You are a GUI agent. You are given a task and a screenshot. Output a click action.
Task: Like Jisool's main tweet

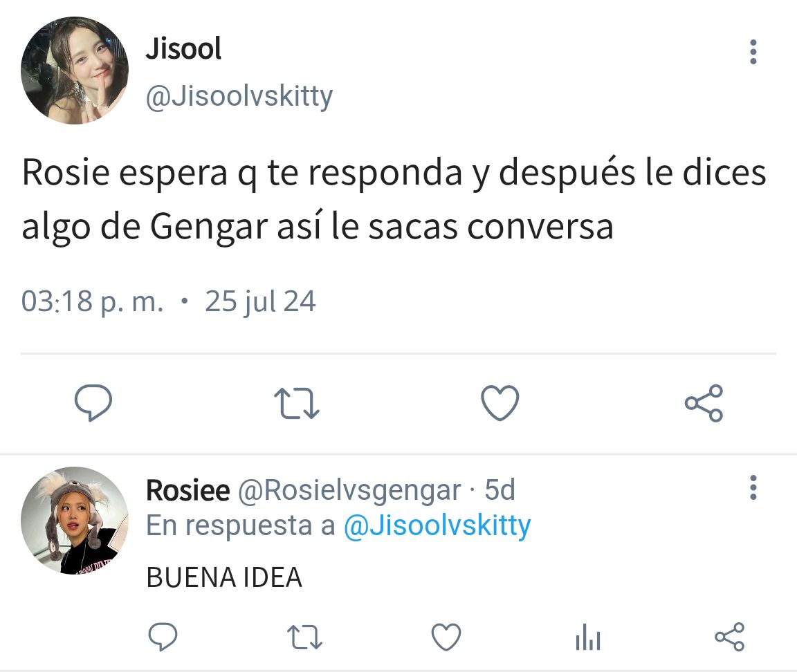click(500, 403)
